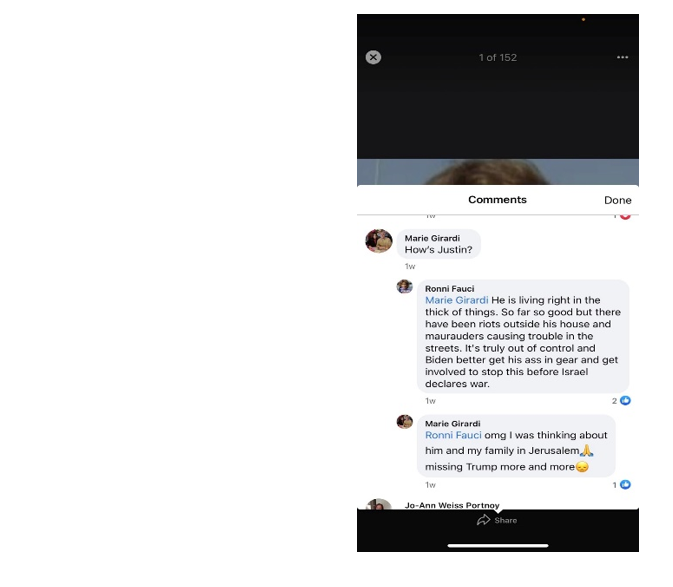Screen dimensions: 673x587
Task: Open Ronni Fauci's small avatar
Action: pyautogui.click(x=404, y=286)
